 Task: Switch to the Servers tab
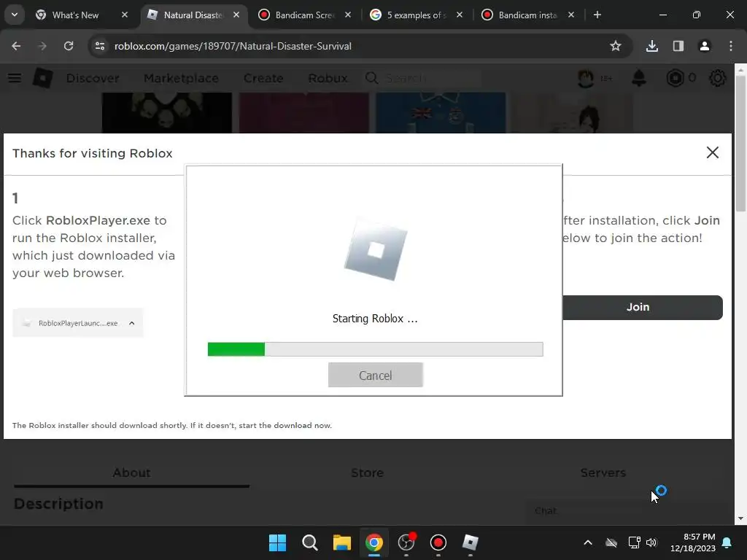pyautogui.click(x=603, y=472)
